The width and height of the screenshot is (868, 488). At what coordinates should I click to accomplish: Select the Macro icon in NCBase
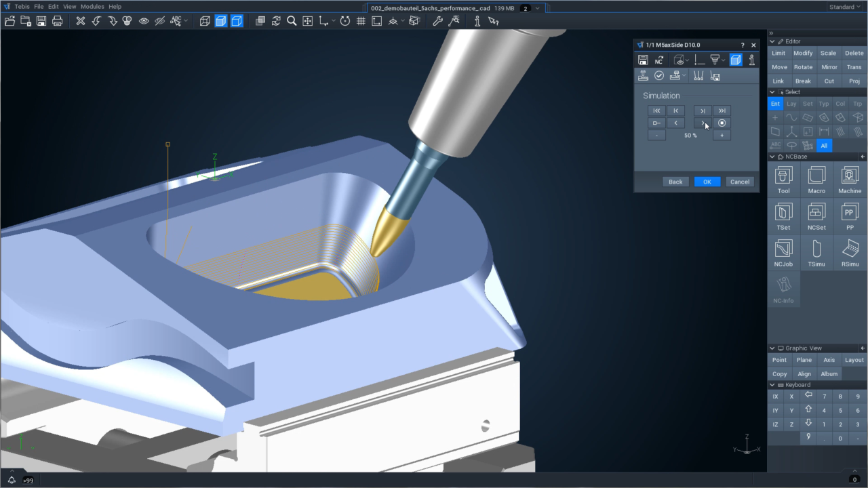click(x=816, y=180)
